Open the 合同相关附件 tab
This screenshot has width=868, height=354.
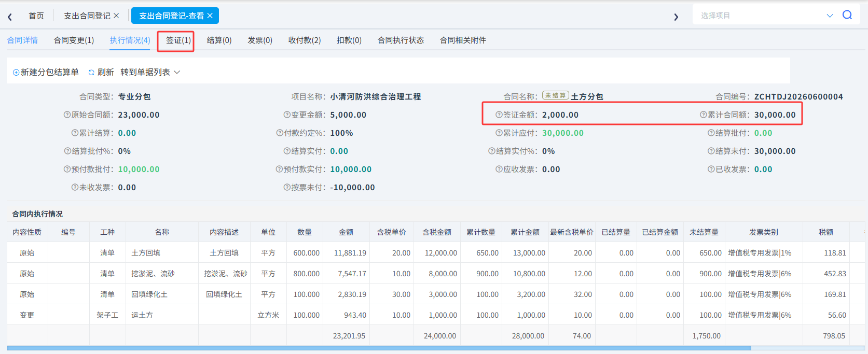463,40
